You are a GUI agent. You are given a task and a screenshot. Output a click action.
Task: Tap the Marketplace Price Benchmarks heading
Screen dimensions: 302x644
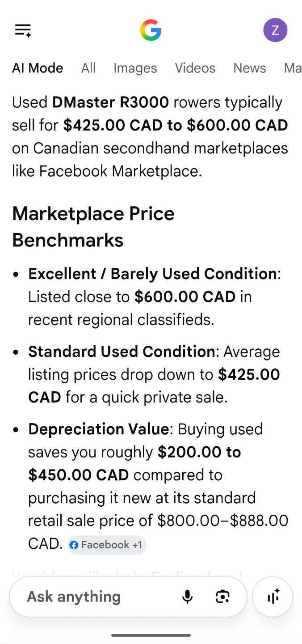coord(93,227)
